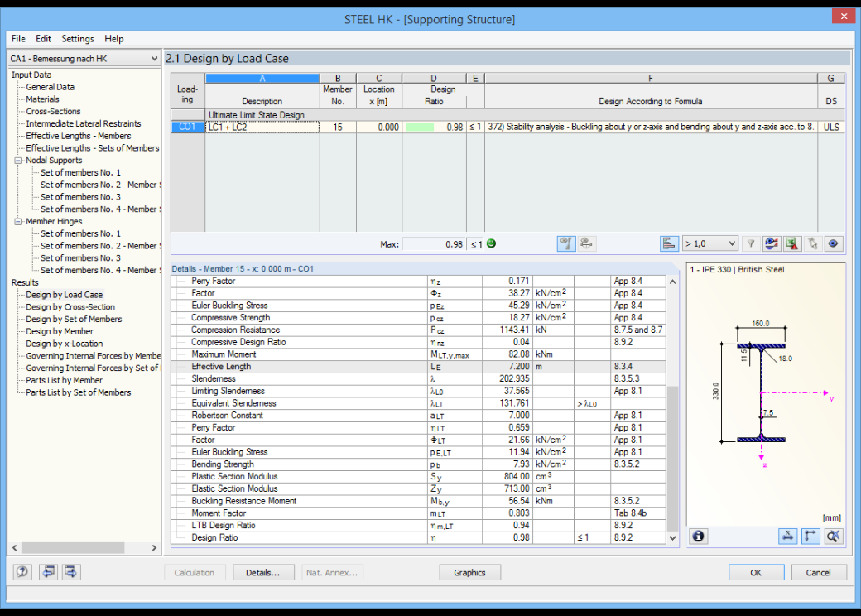
Task: Click the show color bars icon
Action: 669,243
